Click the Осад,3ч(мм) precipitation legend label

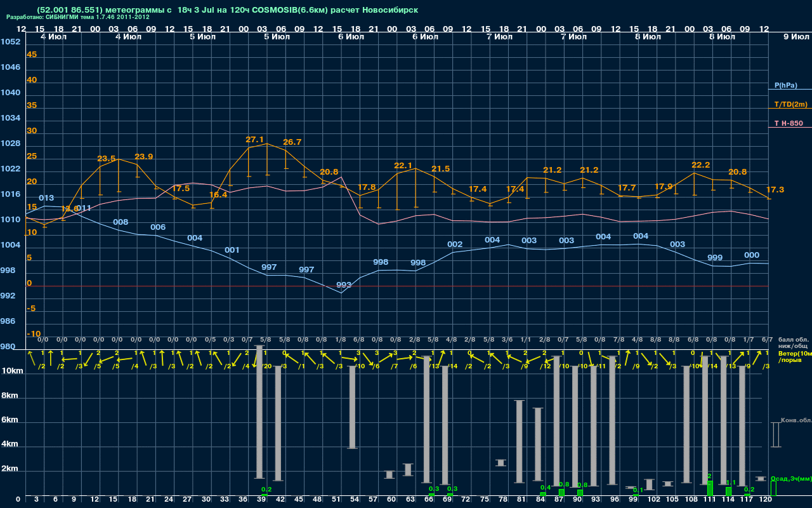coord(790,478)
